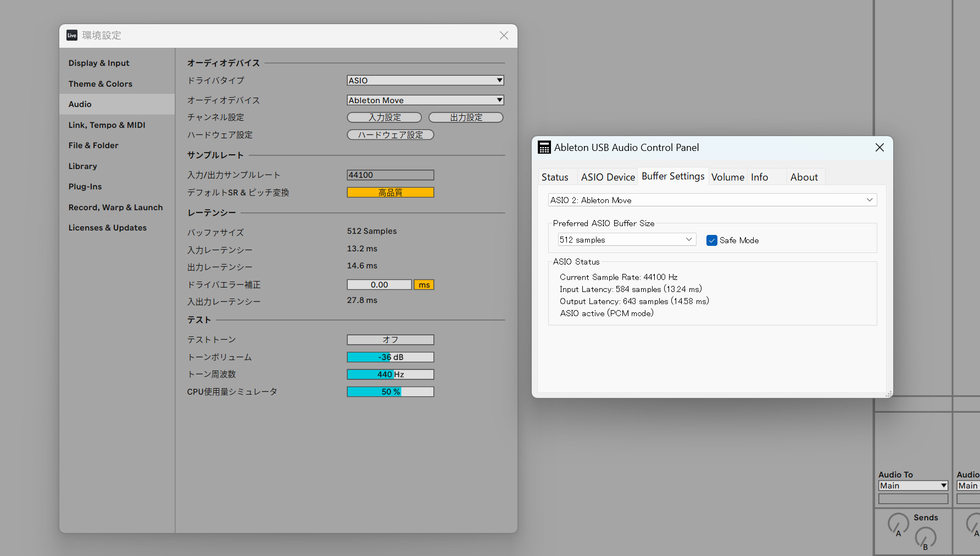Switch to the ASIO Device tab
980x556 pixels.
pyautogui.click(x=608, y=177)
